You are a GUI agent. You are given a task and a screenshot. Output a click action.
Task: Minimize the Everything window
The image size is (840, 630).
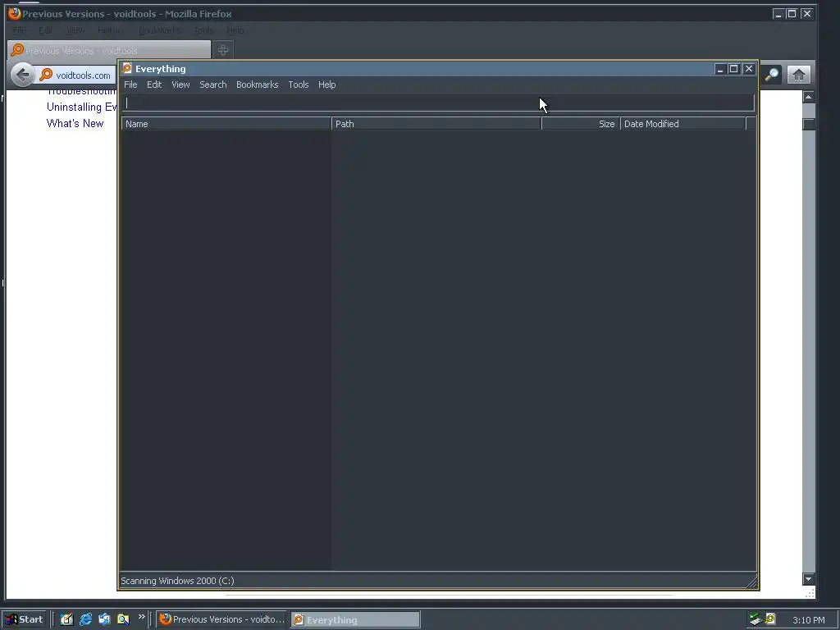pyautogui.click(x=720, y=69)
